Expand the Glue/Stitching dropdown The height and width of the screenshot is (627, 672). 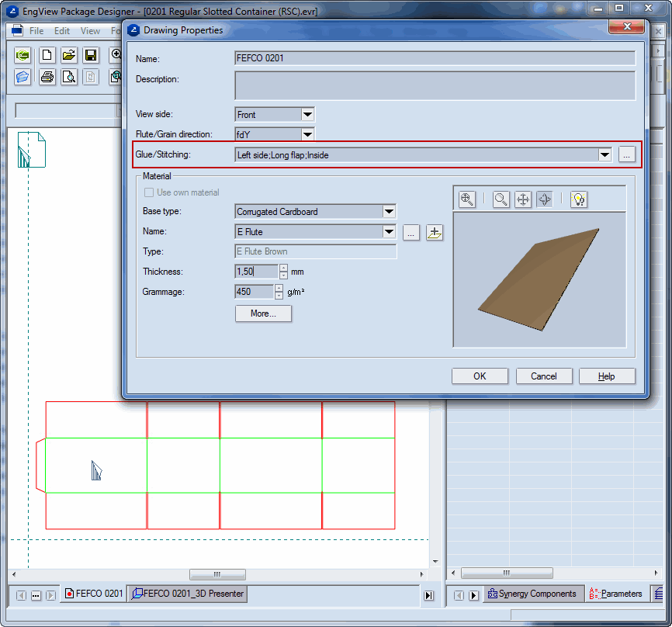tap(605, 155)
